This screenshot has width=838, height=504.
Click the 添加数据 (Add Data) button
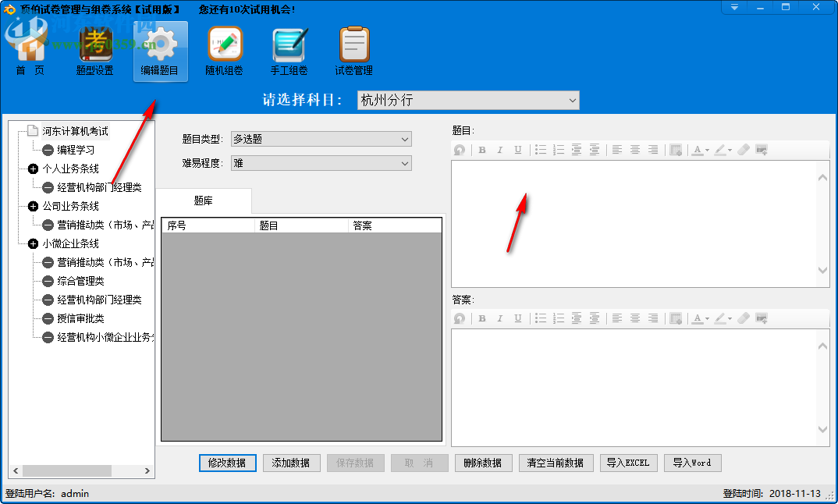point(291,462)
